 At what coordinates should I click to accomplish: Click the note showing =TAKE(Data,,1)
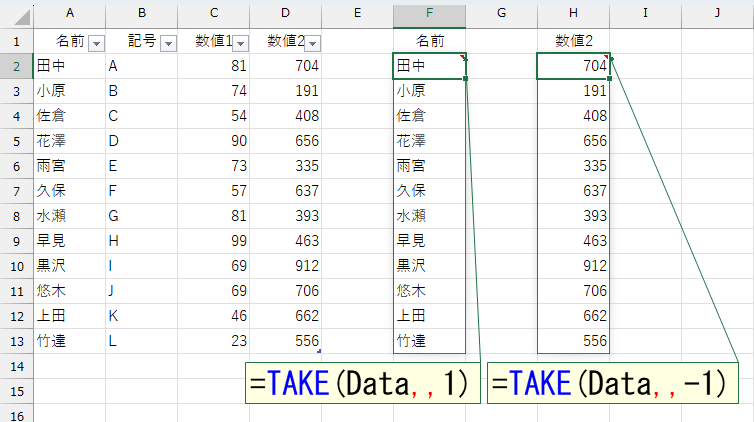363,383
